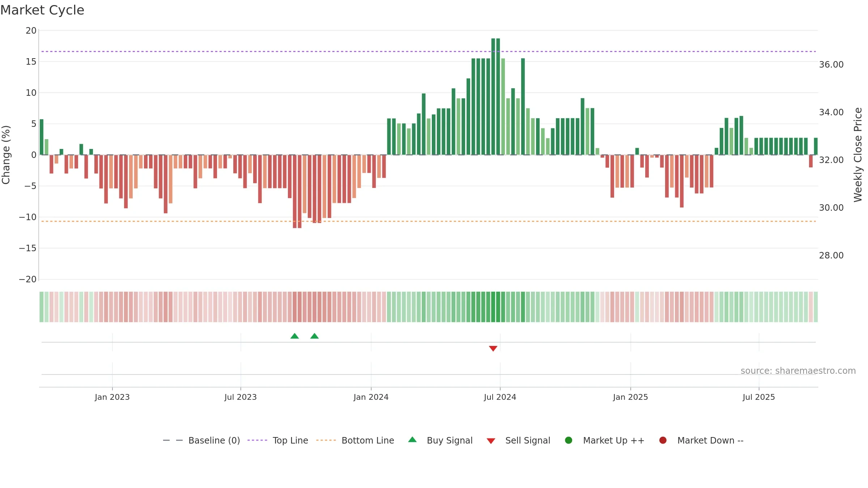Screen dimensions: 868x488
Task: Select the second buy signal marker in 2023
Action: click(x=315, y=336)
